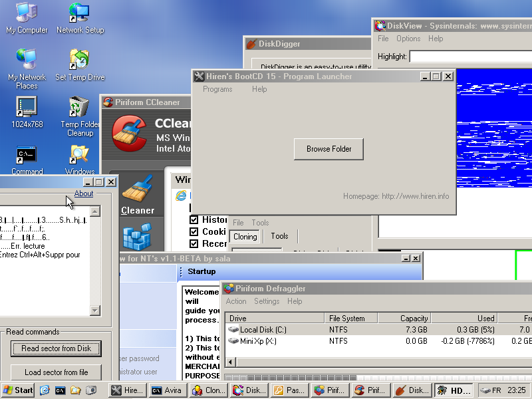Switch to the HD... taskbar button
532x399 pixels.
(454, 390)
